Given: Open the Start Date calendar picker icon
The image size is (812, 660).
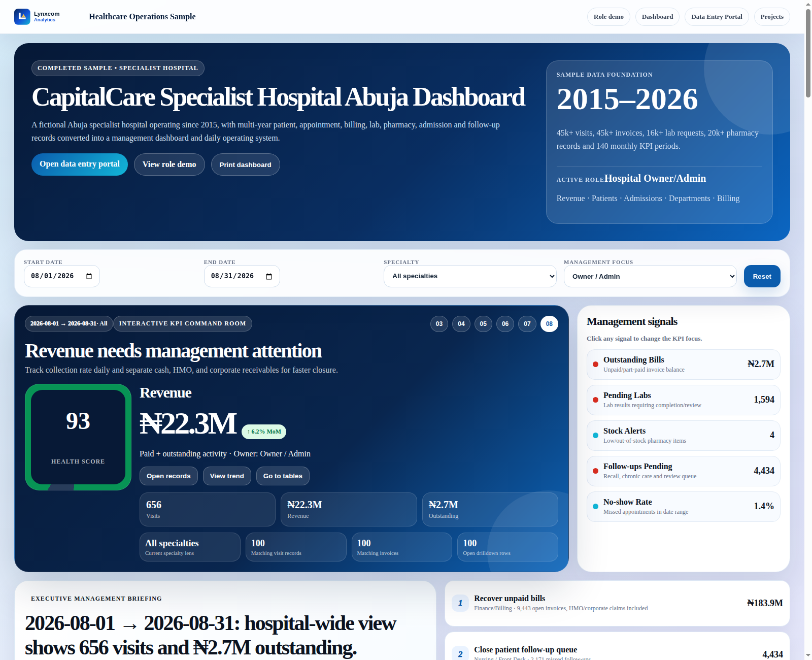Looking at the screenshot, I should (x=89, y=276).
